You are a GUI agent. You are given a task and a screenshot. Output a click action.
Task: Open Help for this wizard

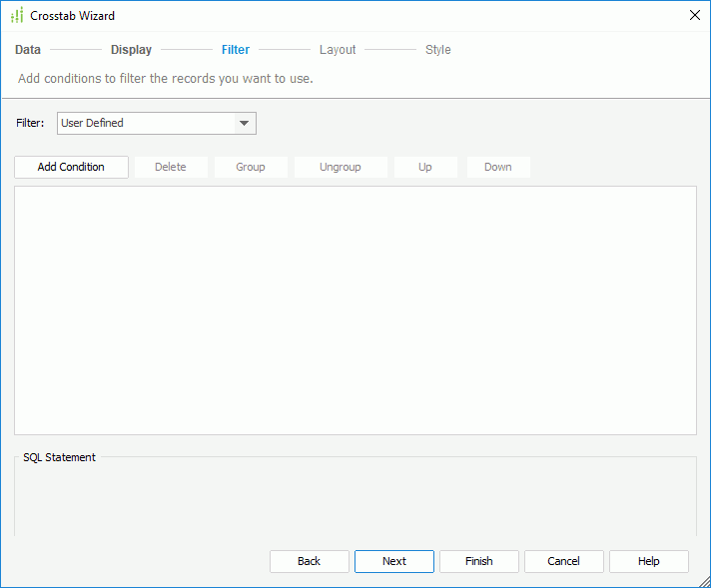649,561
